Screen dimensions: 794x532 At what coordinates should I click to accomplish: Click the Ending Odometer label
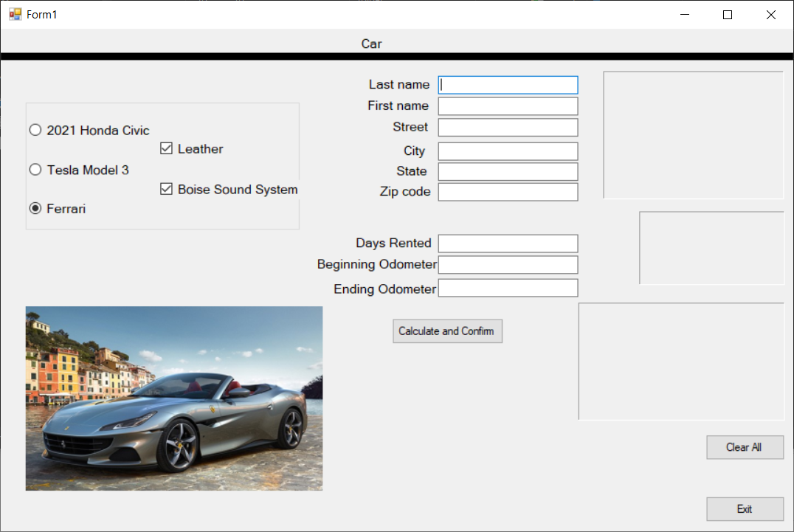pos(384,289)
